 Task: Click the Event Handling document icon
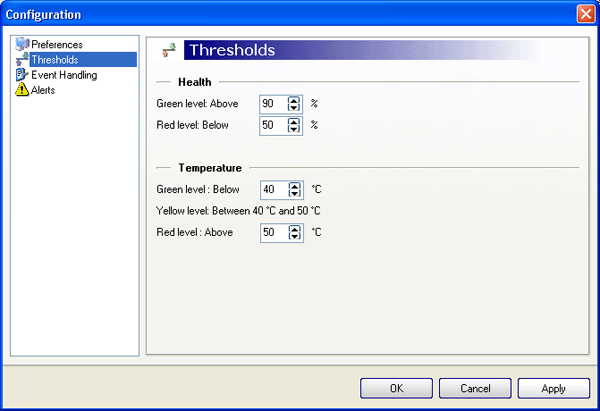(x=22, y=75)
